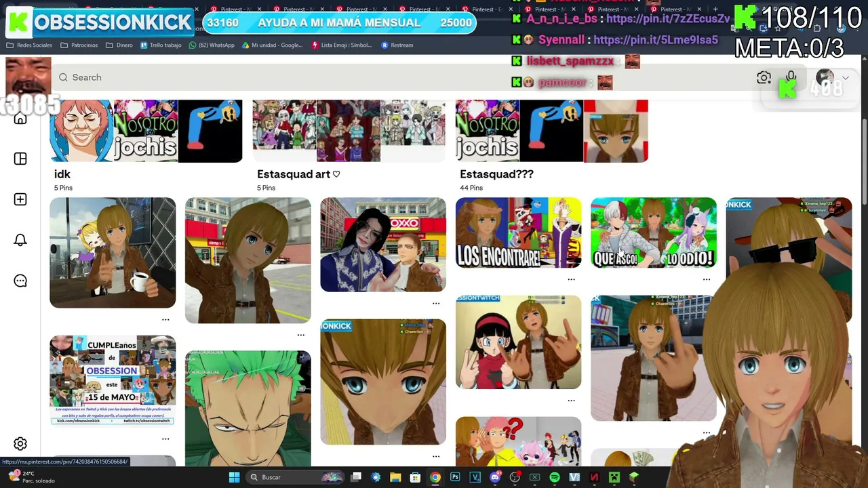Click the camera lens search icon
Viewport: 868px width, 488px height.
coord(764,78)
